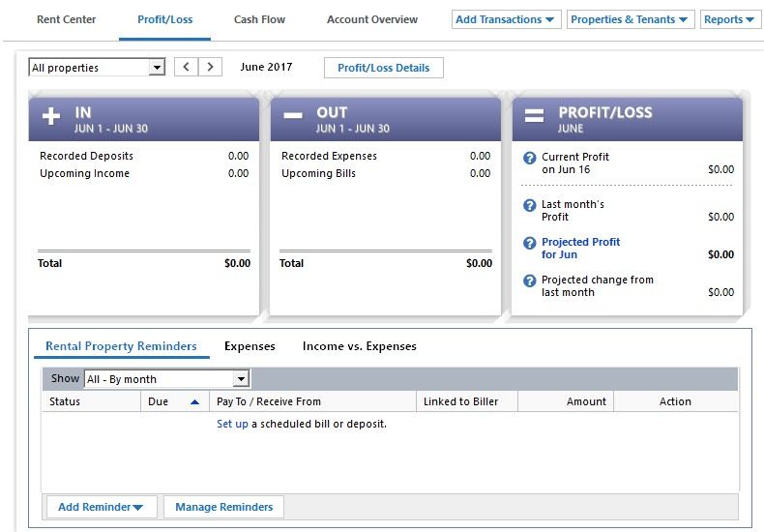Open the Add Reminder dropdown
This screenshot has height=532, width=764.
(101, 507)
